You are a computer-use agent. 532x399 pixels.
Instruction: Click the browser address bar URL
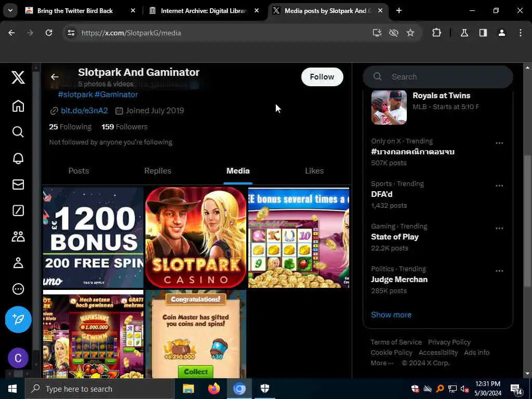pyautogui.click(x=131, y=33)
